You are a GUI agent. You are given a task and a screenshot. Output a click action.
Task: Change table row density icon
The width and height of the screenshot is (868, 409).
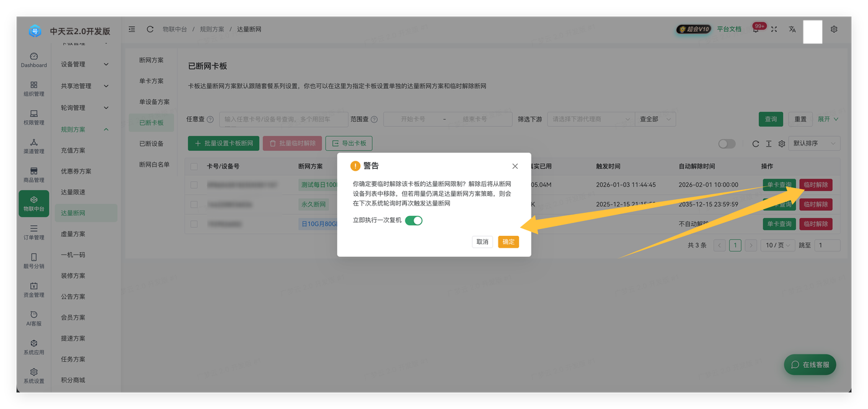(768, 143)
